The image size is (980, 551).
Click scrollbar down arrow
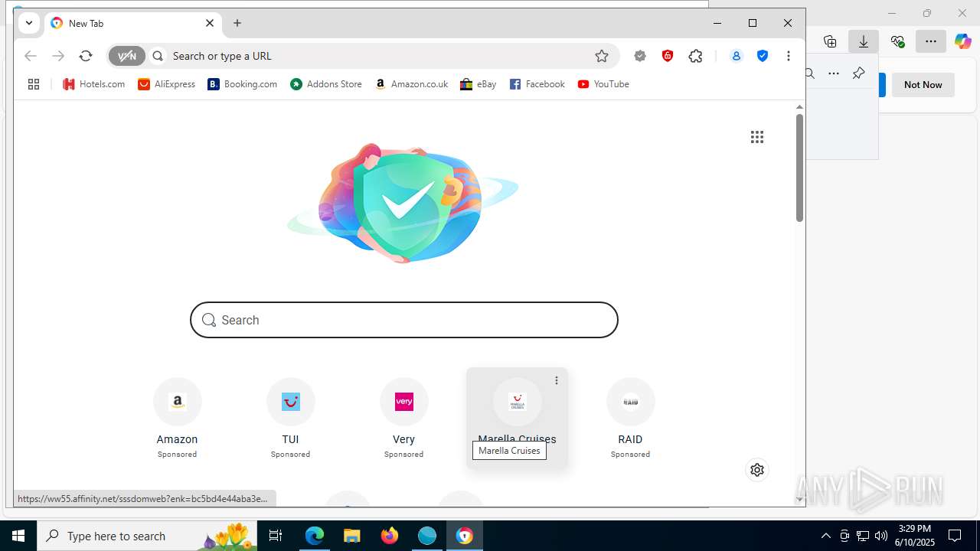coord(799,500)
